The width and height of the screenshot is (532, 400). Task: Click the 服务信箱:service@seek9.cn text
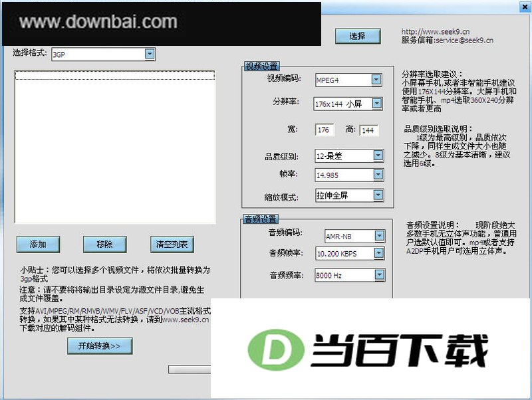coord(447,40)
